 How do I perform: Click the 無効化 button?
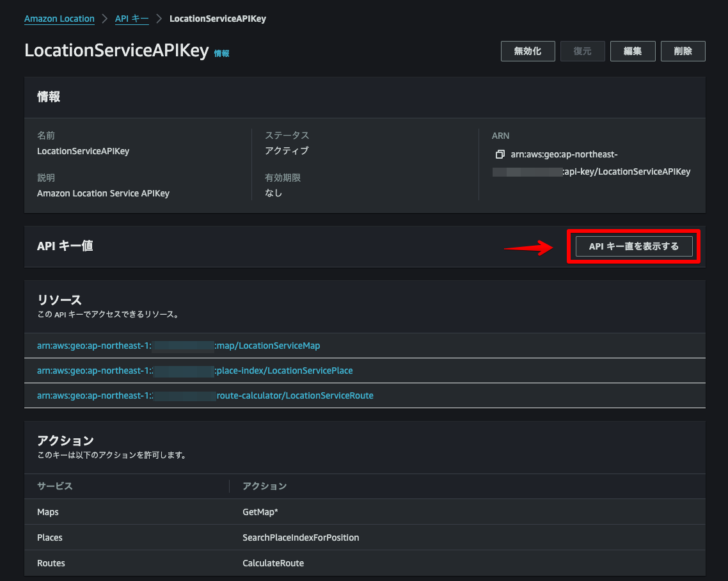click(x=528, y=51)
